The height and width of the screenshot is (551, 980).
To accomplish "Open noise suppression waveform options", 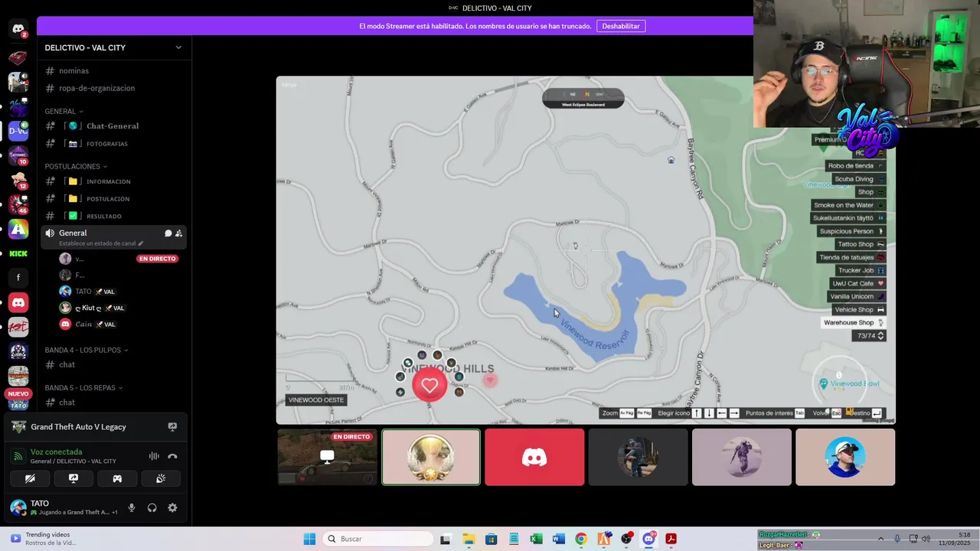I will (x=154, y=456).
